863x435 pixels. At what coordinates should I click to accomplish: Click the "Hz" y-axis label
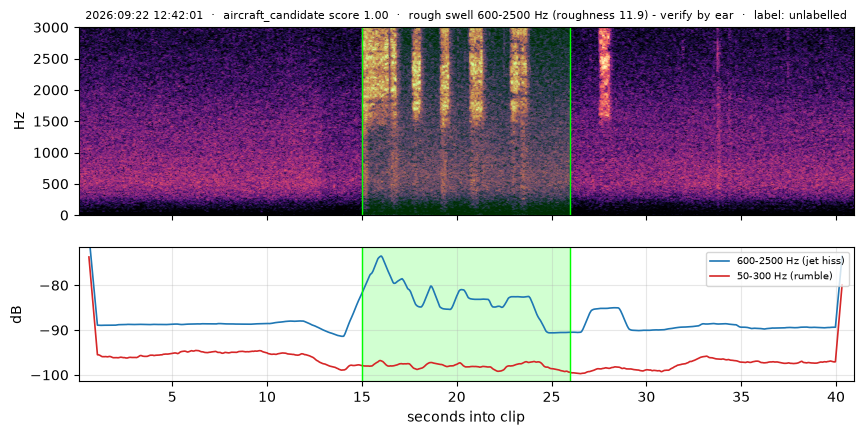coord(20,121)
